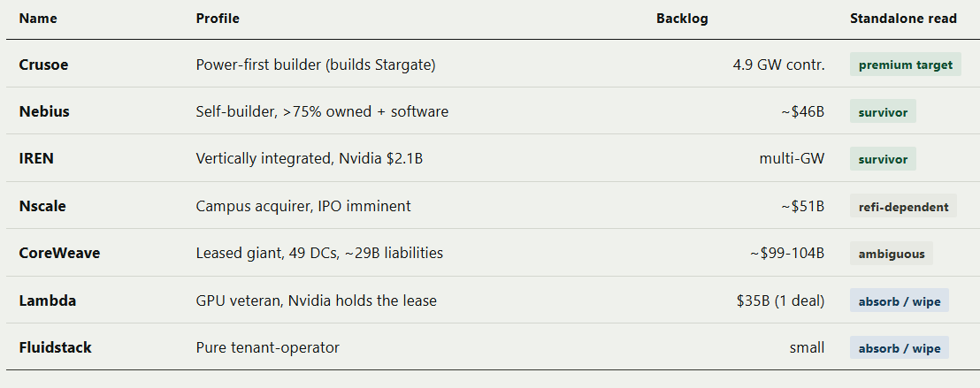Select the Crusoe company name
Image resolution: width=980 pixels, height=388 pixels.
(x=43, y=65)
